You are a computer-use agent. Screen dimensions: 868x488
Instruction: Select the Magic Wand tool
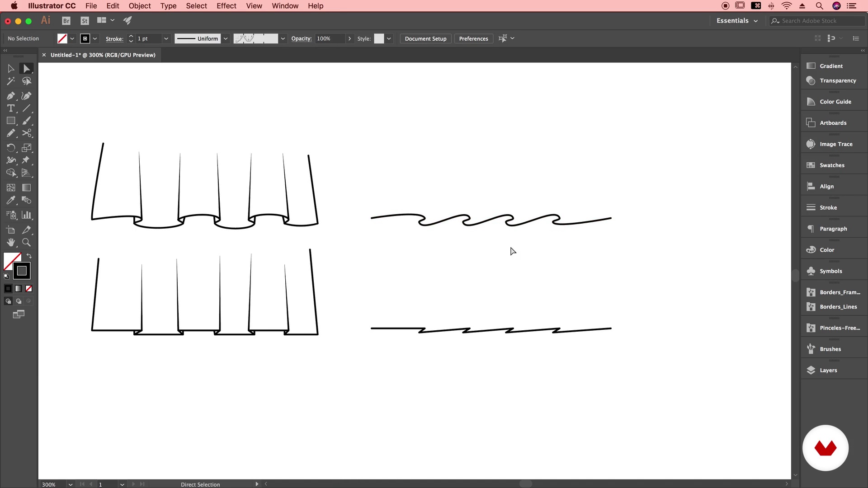(11, 81)
